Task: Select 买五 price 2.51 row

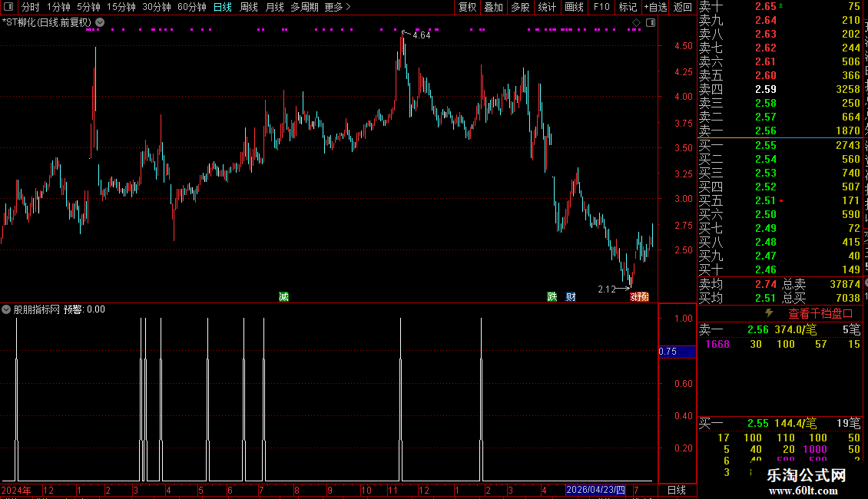Action: [780, 200]
